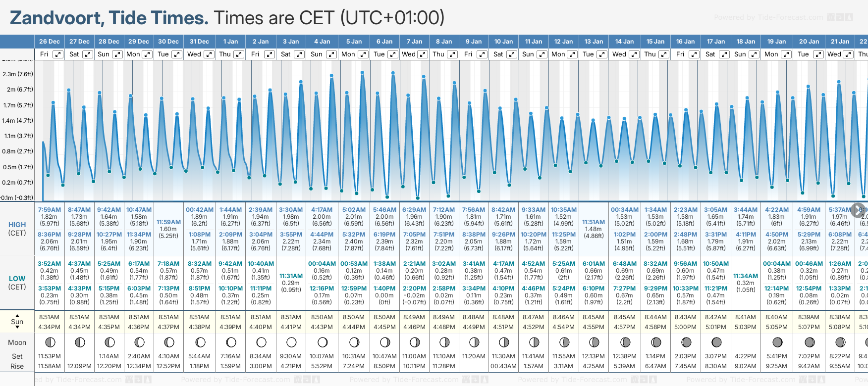
Task: Click the 8:36PM high tide on 26 Dec
Action: 50,235
